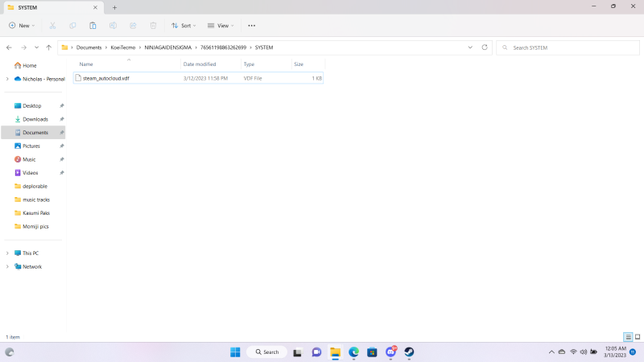This screenshot has width=644, height=362.
Task: Open the Momiji pics folder
Action: tap(35, 226)
